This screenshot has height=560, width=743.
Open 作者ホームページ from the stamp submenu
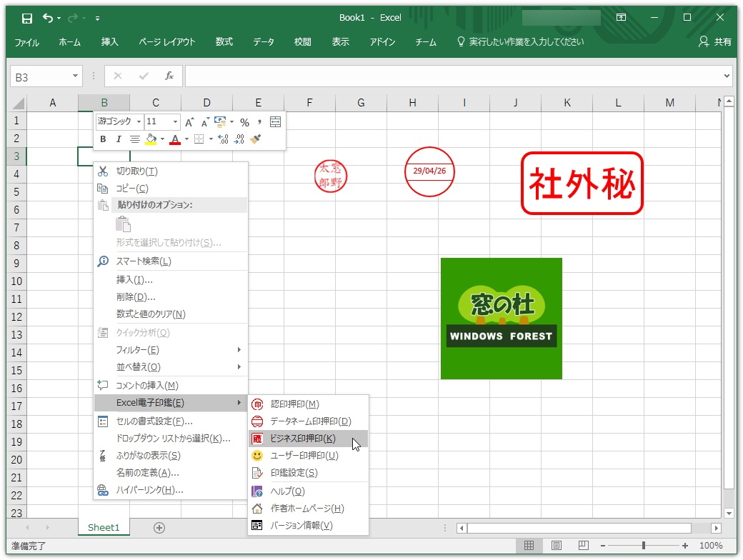tap(256, 508)
